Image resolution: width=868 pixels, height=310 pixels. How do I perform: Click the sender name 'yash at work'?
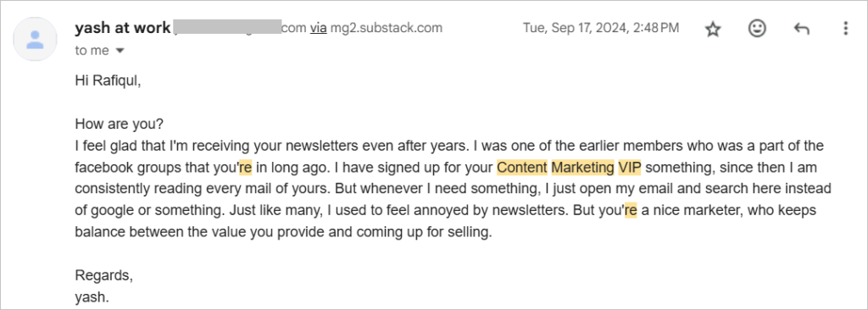click(x=122, y=28)
